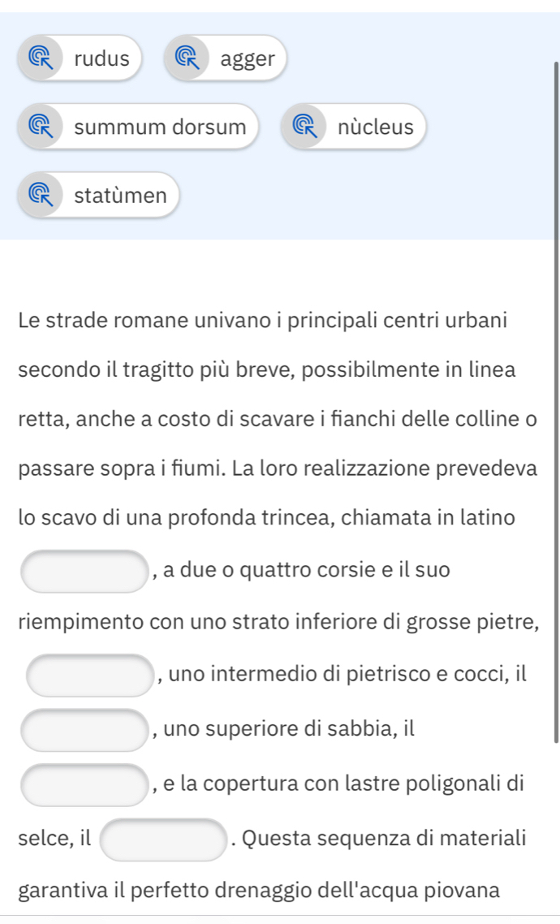This screenshot has width=560, height=924.
Task: Click the icon next to nùcleus
Action: click(x=304, y=127)
